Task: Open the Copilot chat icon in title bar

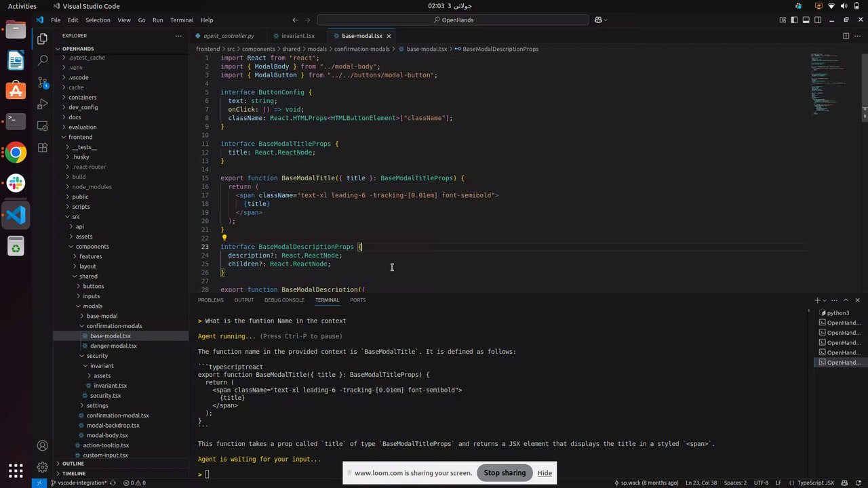Action: point(598,20)
